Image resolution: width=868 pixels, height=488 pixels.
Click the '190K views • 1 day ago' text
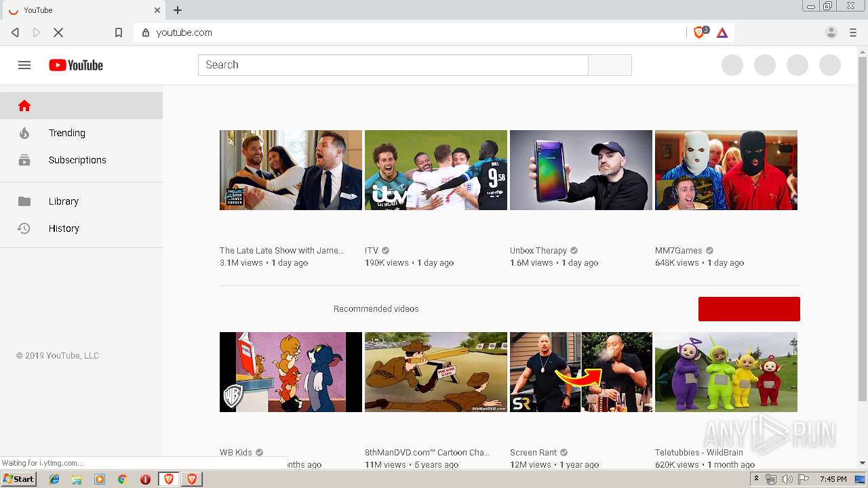410,263
